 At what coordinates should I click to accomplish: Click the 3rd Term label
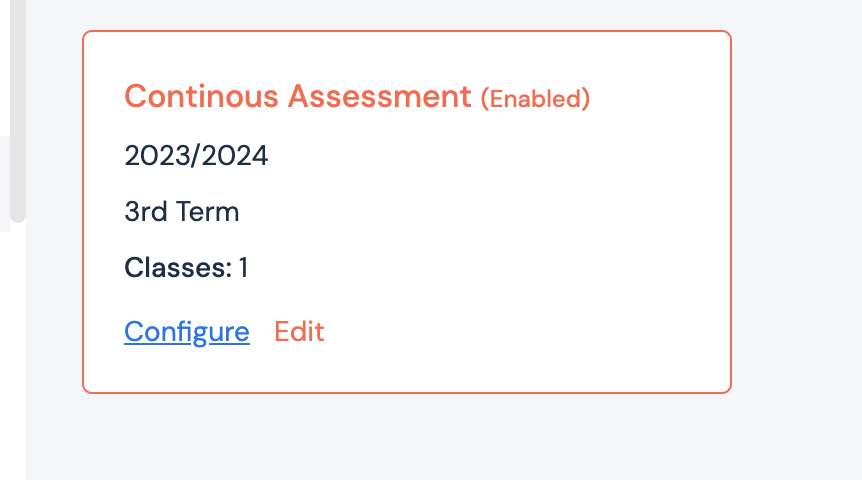(182, 212)
